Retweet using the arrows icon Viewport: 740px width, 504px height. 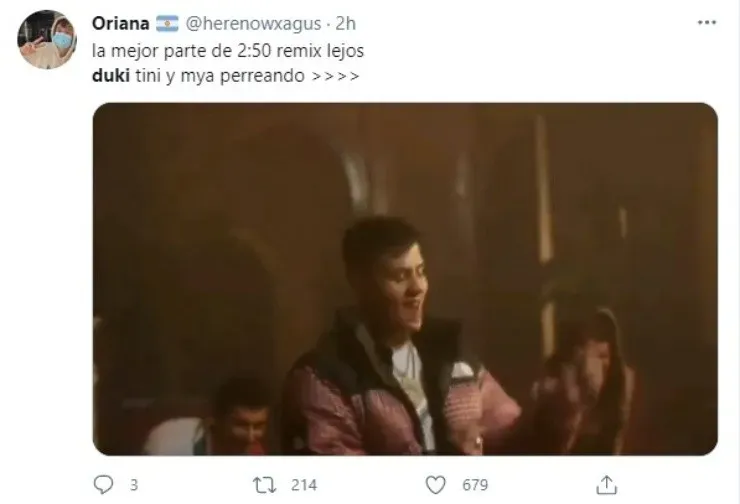pyautogui.click(x=264, y=485)
